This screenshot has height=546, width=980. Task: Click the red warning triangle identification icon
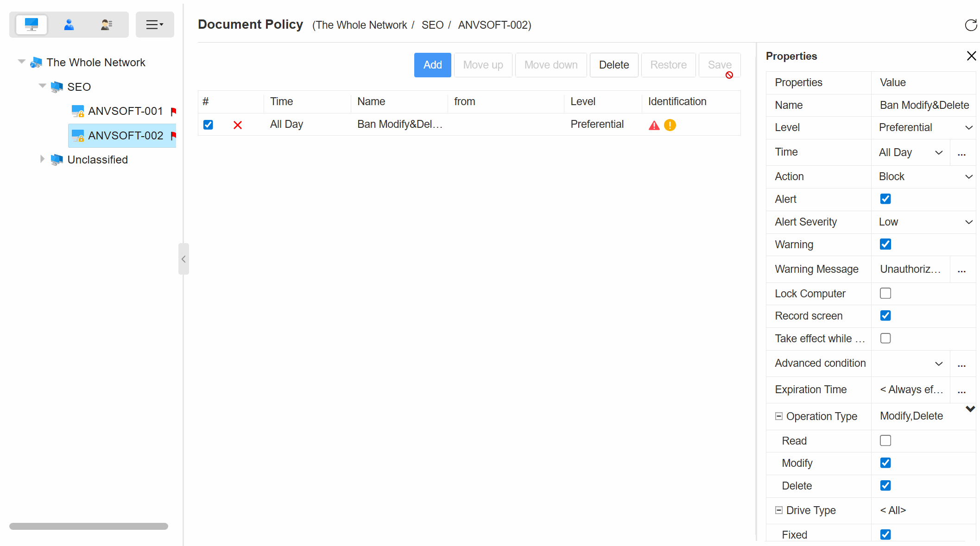tap(654, 125)
